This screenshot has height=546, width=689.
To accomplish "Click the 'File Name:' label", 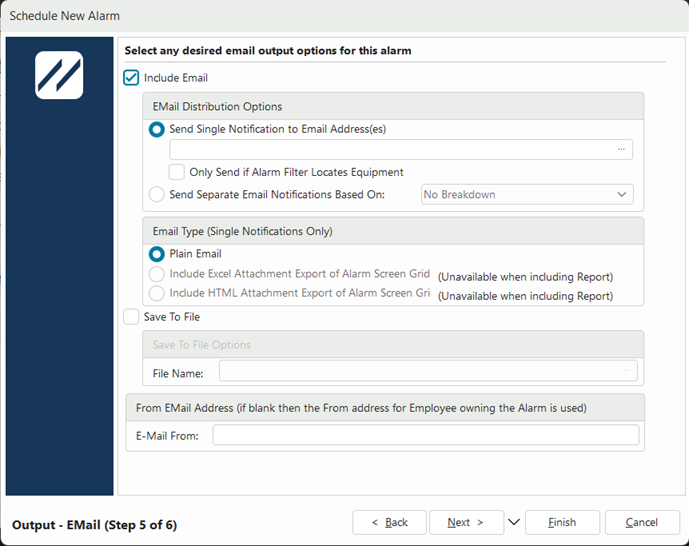I will point(178,373).
